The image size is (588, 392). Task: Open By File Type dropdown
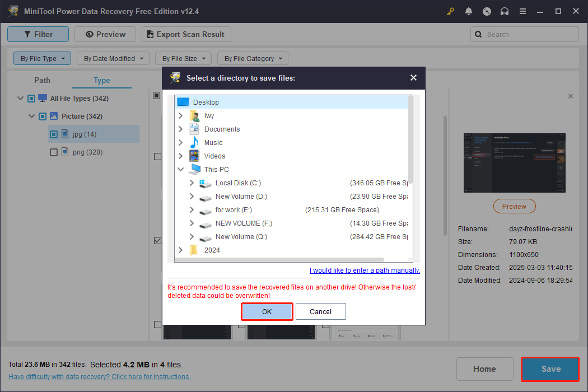click(43, 58)
